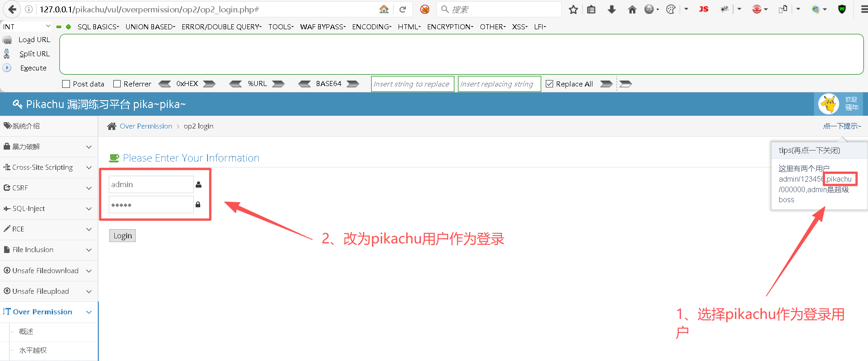868x361 pixels.
Task: Open the 概述 submenu item
Action: click(26, 332)
